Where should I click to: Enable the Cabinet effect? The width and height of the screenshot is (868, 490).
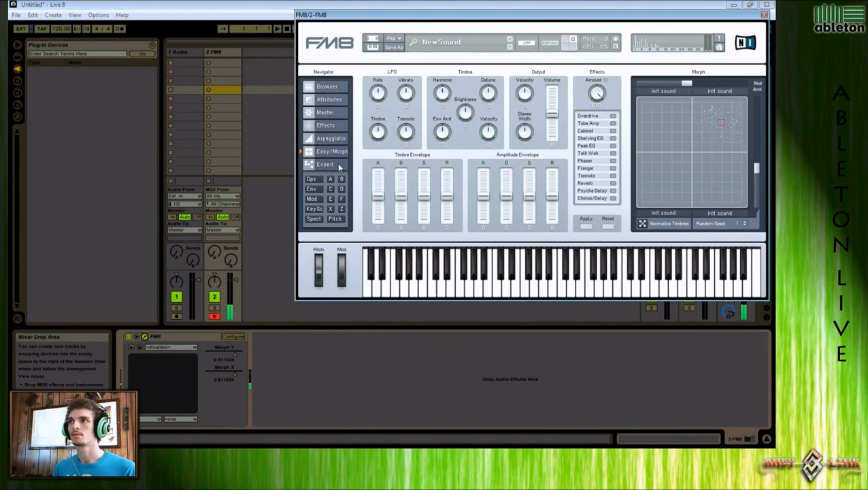pos(613,131)
